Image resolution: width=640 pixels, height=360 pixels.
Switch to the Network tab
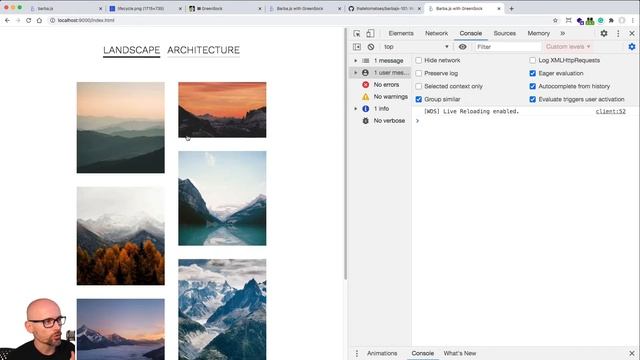click(x=436, y=33)
